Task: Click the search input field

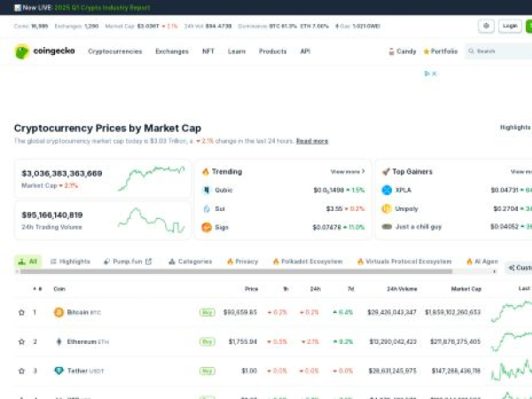Action: tap(498, 51)
